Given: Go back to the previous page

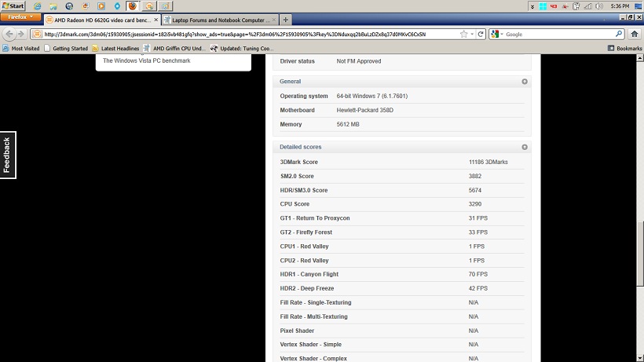Looking at the screenshot, I should click(9, 34).
